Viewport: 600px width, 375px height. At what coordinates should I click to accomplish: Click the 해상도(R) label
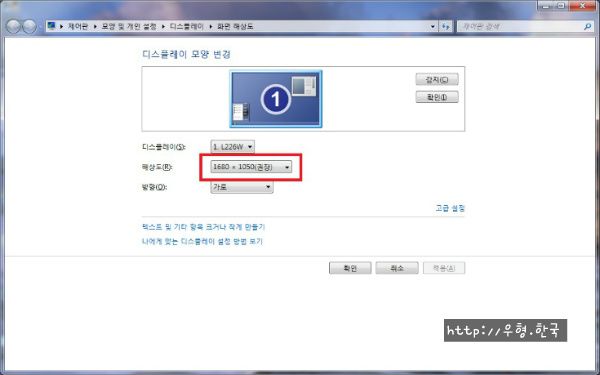click(157, 167)
